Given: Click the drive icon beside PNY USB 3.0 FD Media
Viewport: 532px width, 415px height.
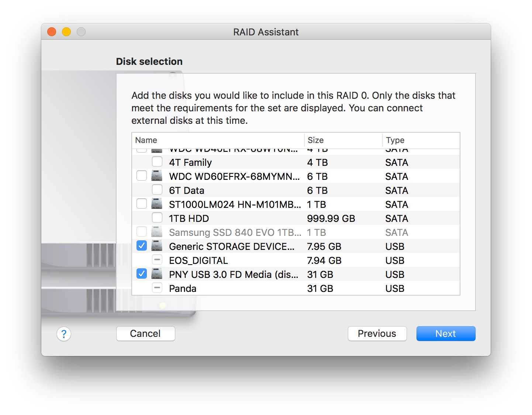Looking at the screenshot, I should 157,274.
